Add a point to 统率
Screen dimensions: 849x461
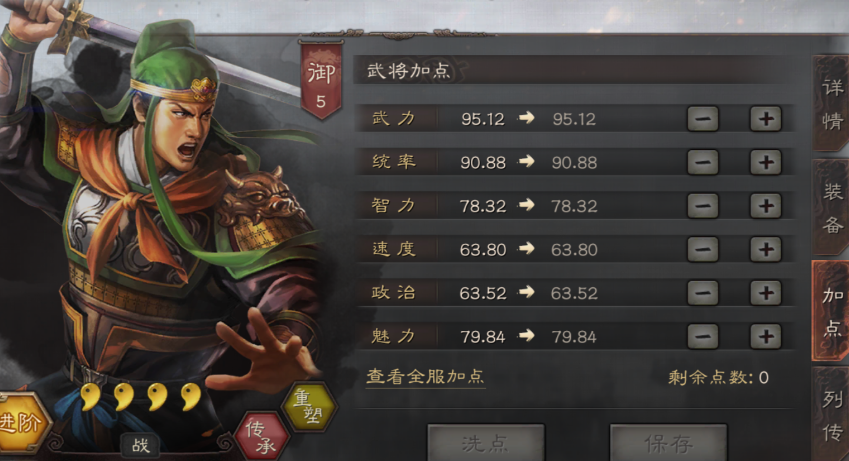(766, 162)
